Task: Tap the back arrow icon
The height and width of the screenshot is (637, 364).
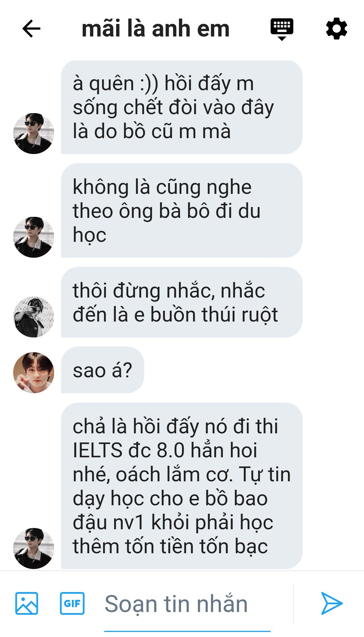Action: 31,29
